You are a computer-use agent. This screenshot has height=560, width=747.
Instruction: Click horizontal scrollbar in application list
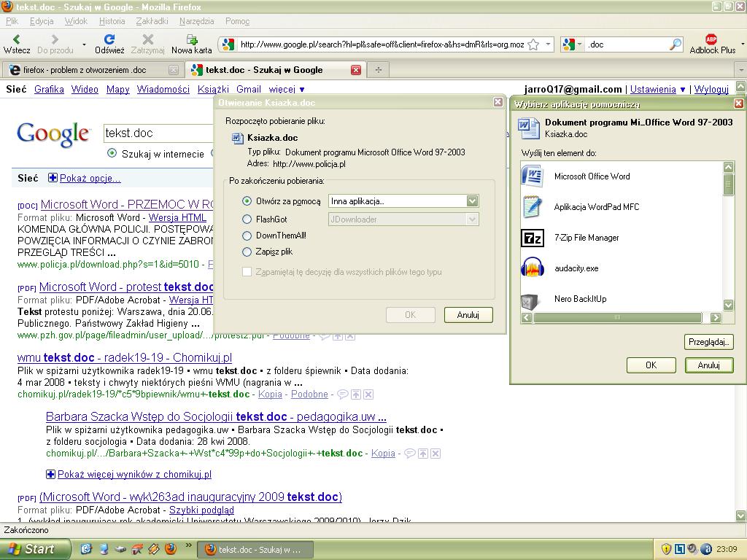pyautogui.click(x=617, y=317)
